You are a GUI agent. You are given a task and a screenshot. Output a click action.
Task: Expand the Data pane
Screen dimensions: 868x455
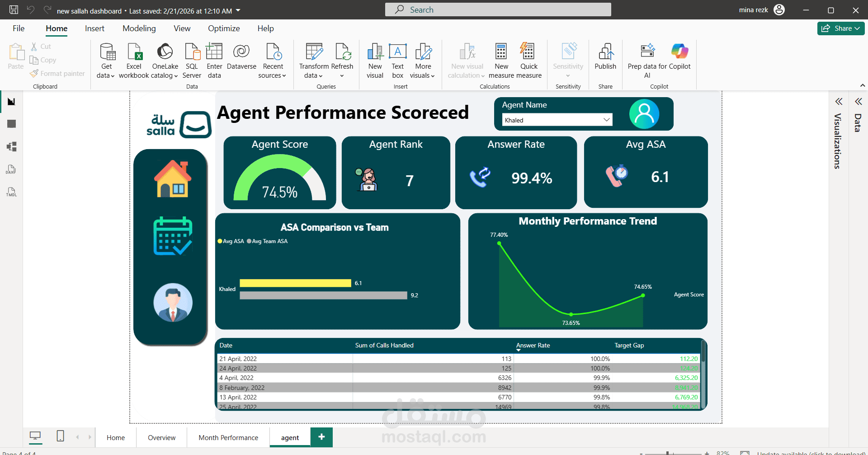tap(859, 102)
